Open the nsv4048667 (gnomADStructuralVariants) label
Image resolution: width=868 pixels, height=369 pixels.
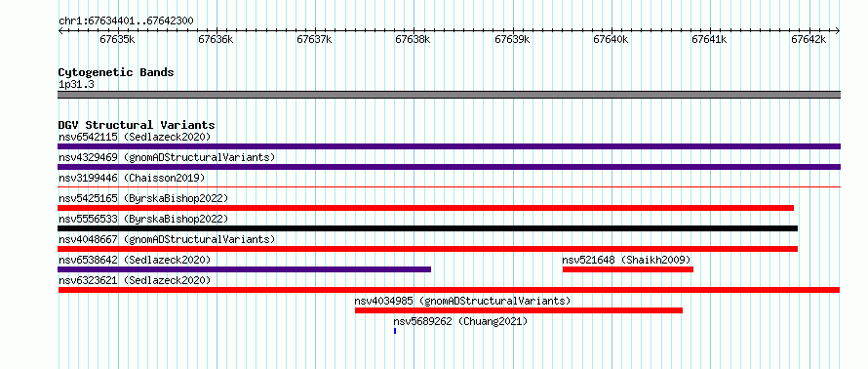point(167,239)
